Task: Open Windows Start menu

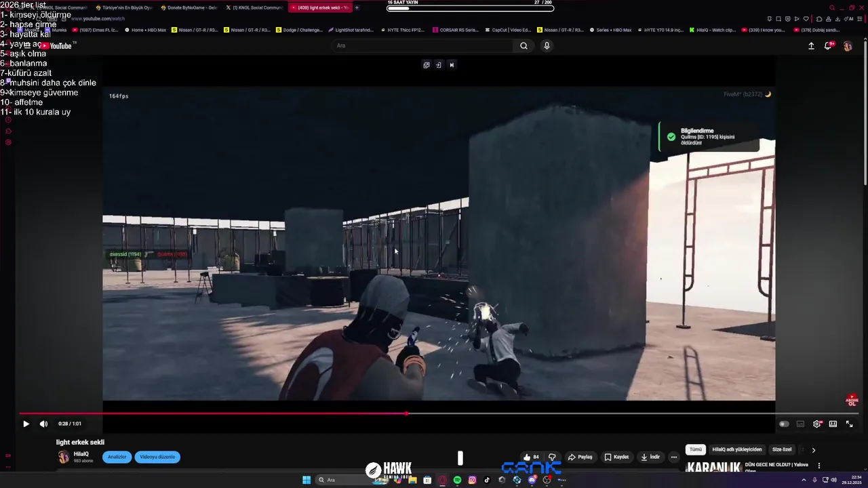Action: 307,480
